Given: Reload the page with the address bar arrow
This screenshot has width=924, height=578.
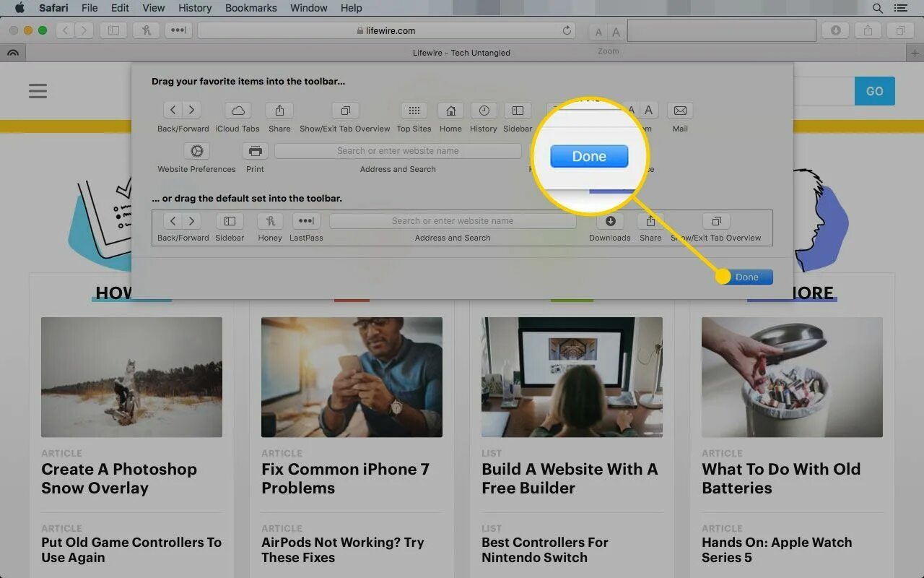Looking at the screenshot, I should (x=567, y=30).
